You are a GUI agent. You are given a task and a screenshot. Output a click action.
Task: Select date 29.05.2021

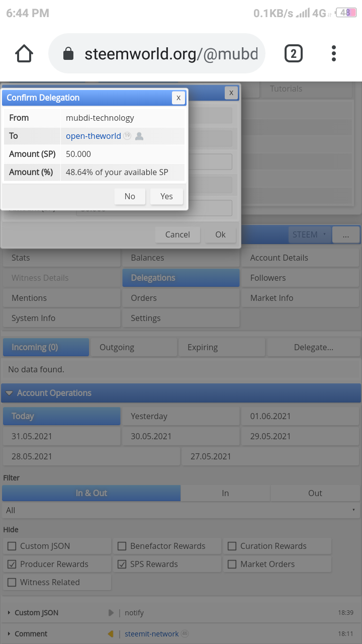[x=301, y=436]
